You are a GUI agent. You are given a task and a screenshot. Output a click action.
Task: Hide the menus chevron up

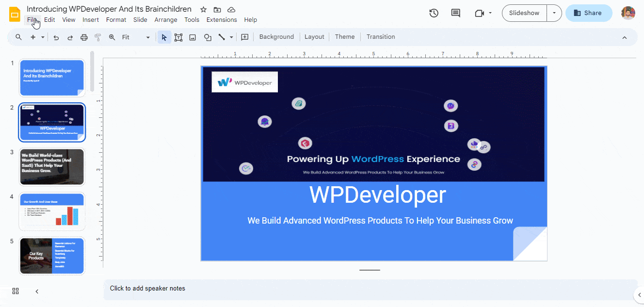pyautogui.click(x=625, y=37)
